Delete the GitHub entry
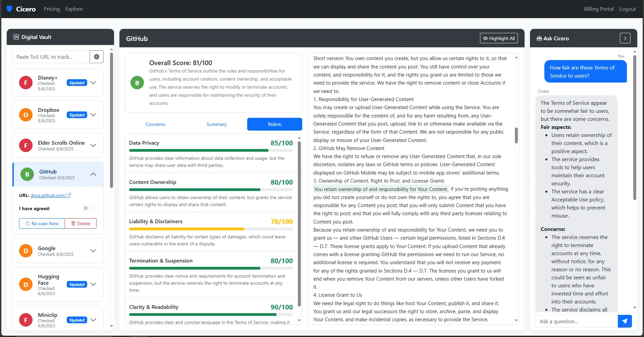This screenshot has height=337, width=644. click(80, 224)
